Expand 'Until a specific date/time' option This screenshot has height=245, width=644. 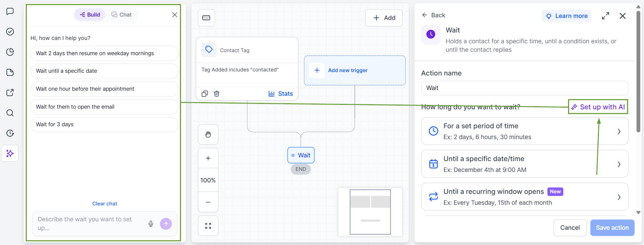[x=525, y=164]
